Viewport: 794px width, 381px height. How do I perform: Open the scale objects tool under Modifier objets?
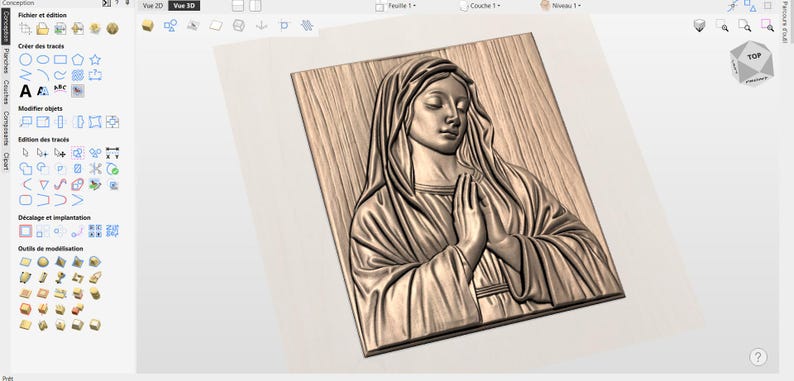pyautogui.click(x=43, y=122)
